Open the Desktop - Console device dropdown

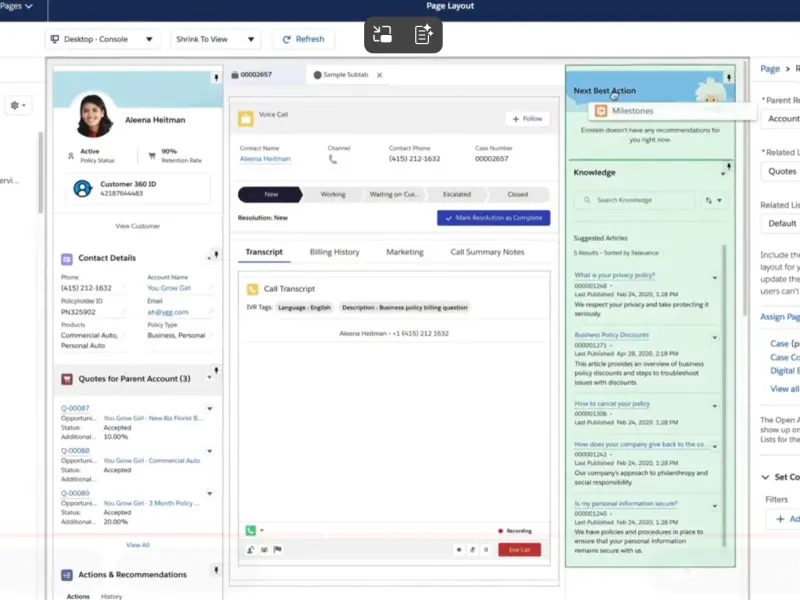click(103, 39)
